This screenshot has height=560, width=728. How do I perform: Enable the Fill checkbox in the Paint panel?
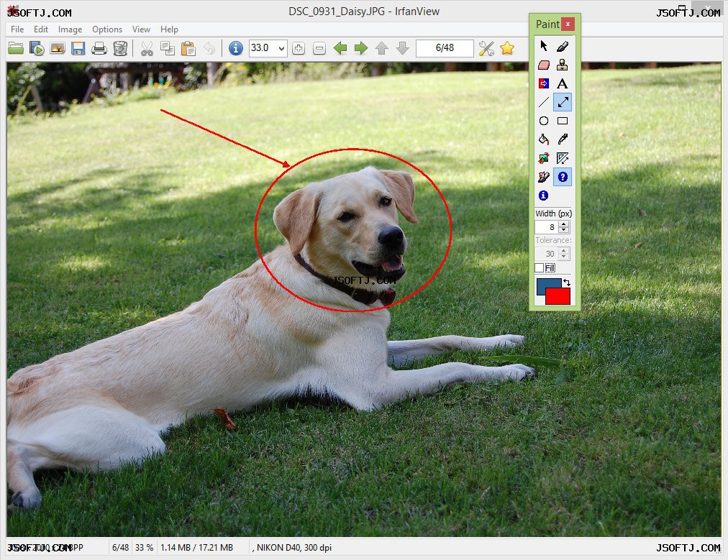(539, 267)
